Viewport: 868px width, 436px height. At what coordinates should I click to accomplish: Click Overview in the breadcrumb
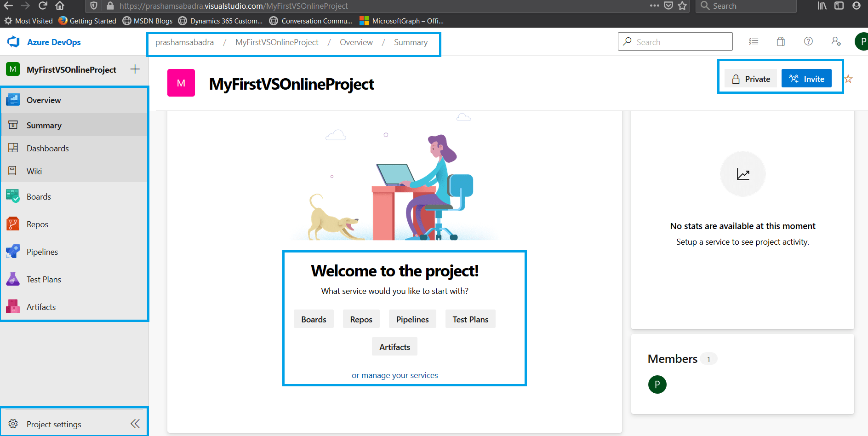tap(356, 42)
